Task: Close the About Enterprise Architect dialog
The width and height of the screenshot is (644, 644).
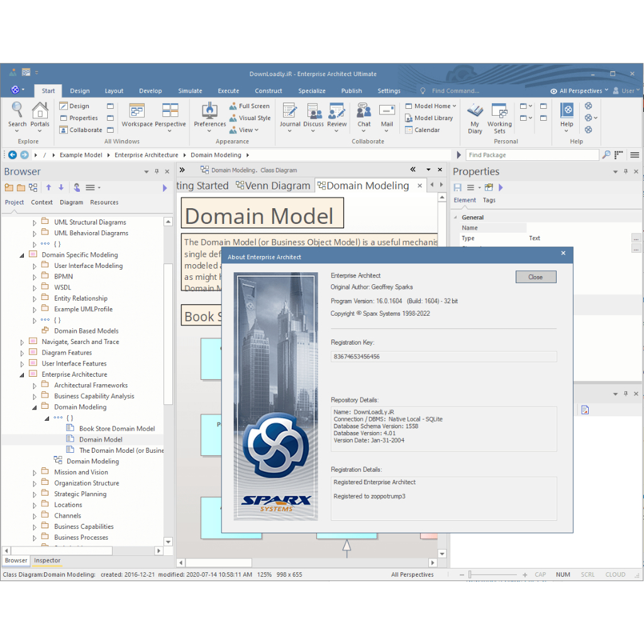Action: coord(536,277)
